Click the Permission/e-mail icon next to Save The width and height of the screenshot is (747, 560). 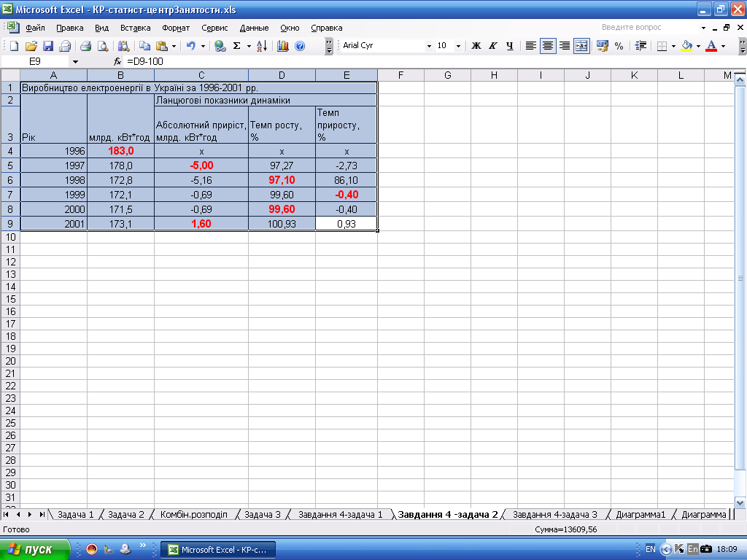tap(65, 46)
